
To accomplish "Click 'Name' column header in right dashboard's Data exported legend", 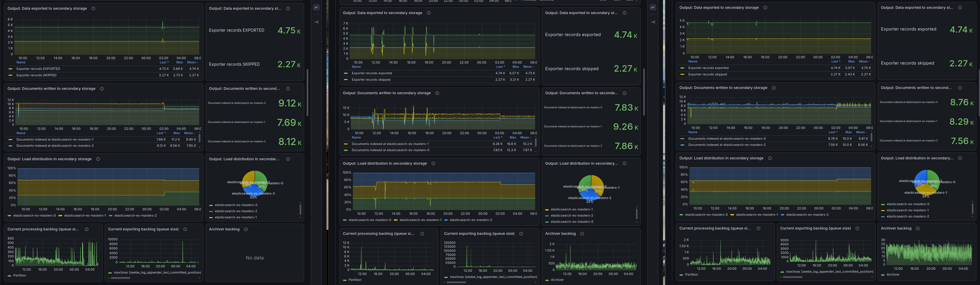I will pyautogui.click(x=693, y=62).
